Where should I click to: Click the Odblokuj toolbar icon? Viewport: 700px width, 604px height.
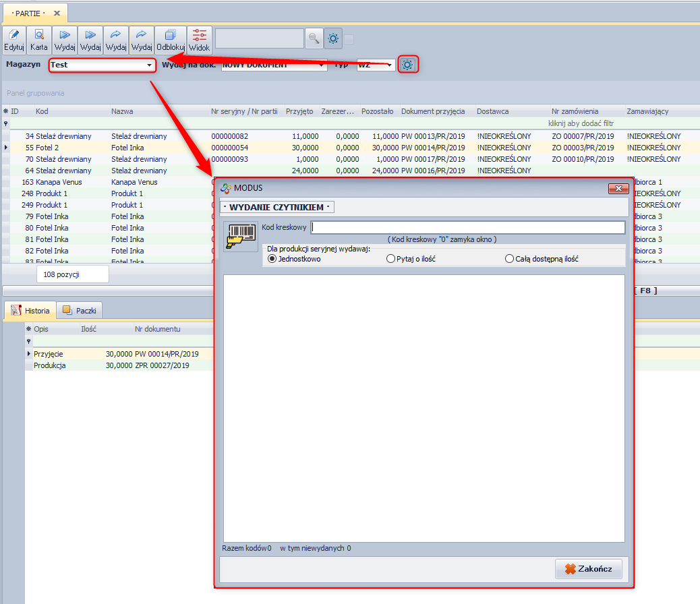171,40
